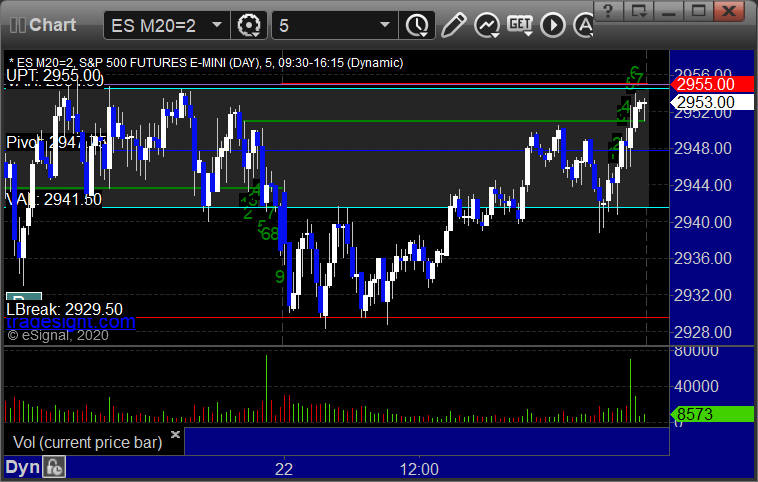Maximize the chart window

point(699,11)
